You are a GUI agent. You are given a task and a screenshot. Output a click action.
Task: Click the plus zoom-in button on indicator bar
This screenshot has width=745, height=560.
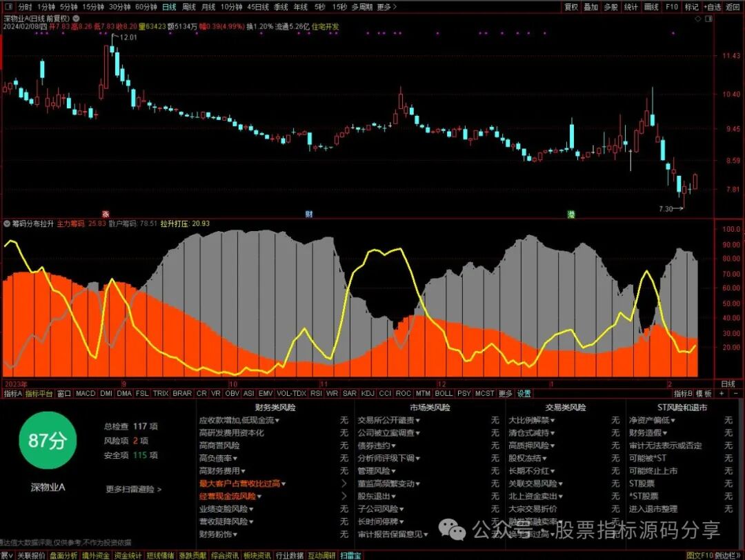coord(722,393)
